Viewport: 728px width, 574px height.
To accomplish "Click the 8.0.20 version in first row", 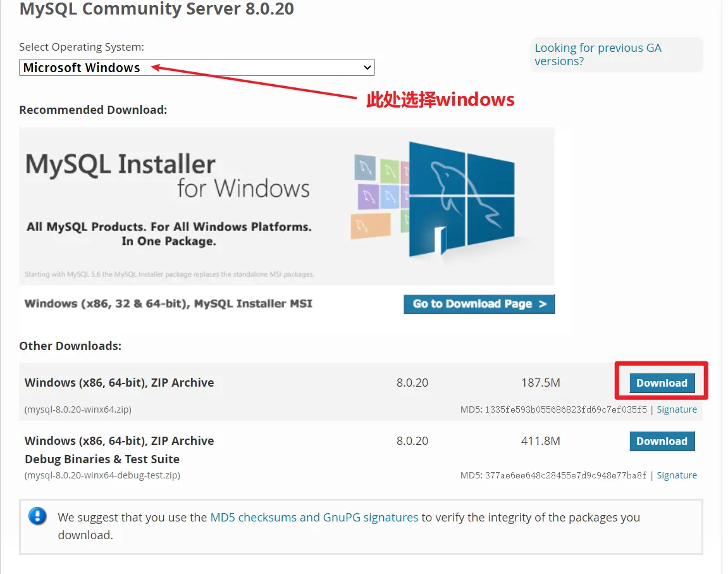I will pos(412,383).
